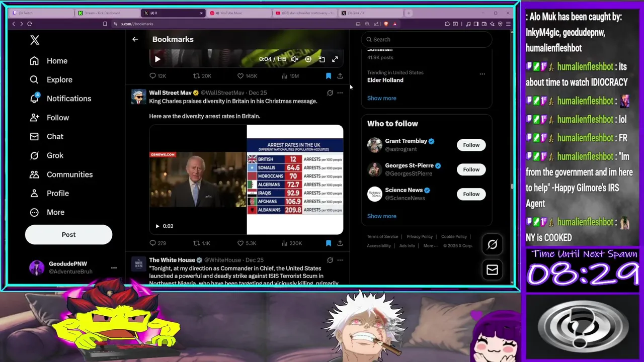The width and height of the screenshot is (644, 362).
Task: Open options for Elder Holland trend
Action: coord(482,74)
